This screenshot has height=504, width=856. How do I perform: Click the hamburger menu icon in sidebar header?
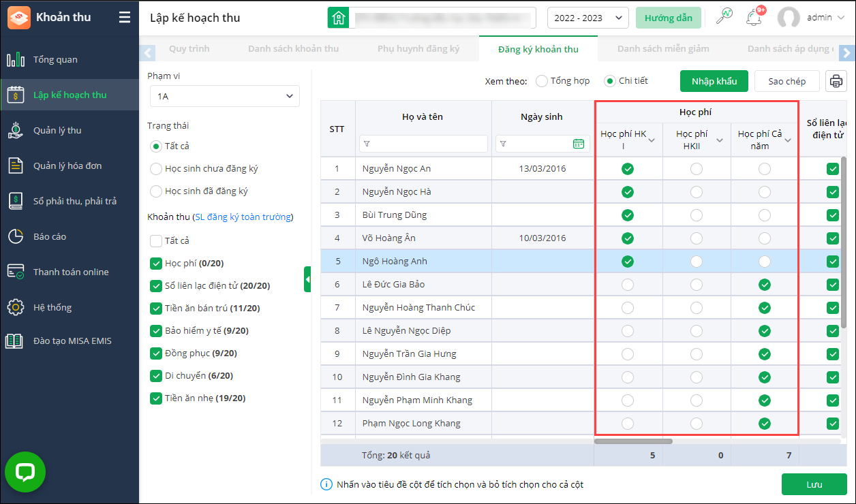[124, 18]
